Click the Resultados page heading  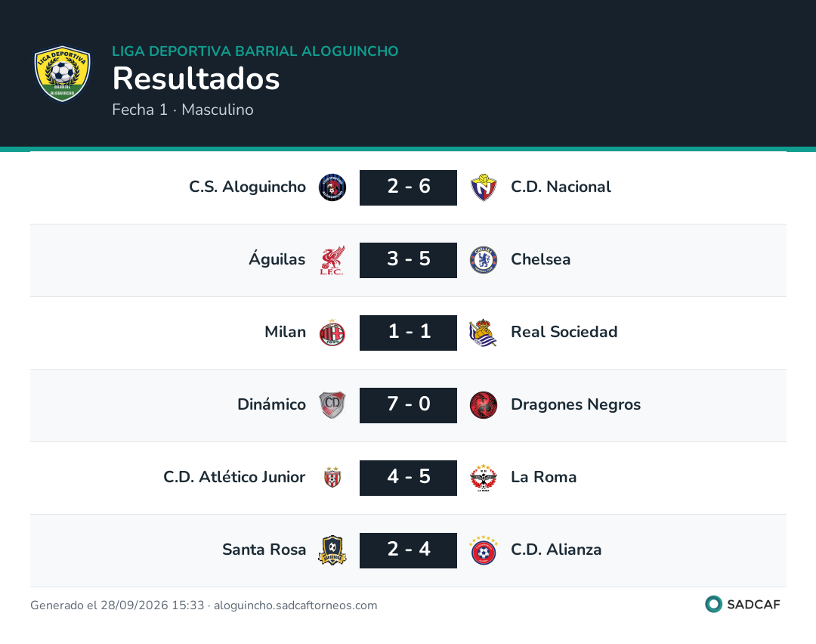coord(196,79)
